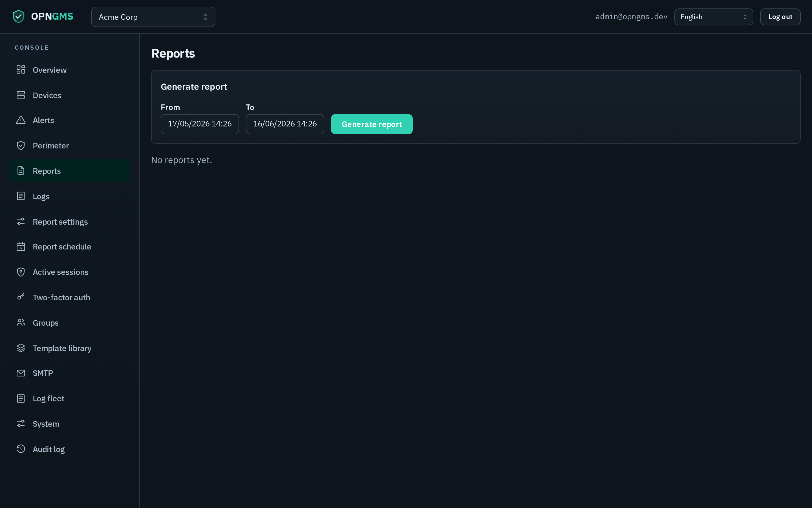
Task: Click the Two-factor auth key icon
Action: [21, 297]
